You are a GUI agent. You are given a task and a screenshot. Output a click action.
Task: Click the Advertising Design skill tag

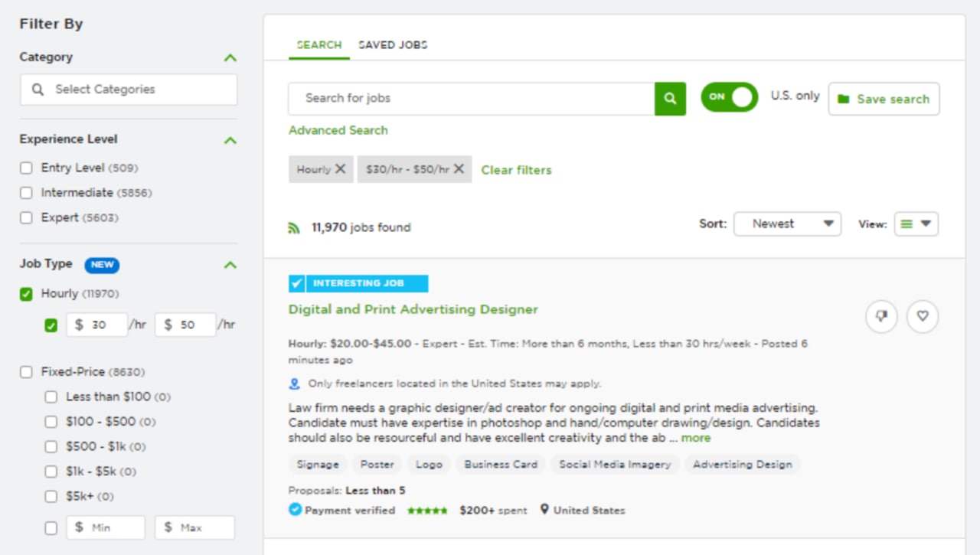point(743,465)
